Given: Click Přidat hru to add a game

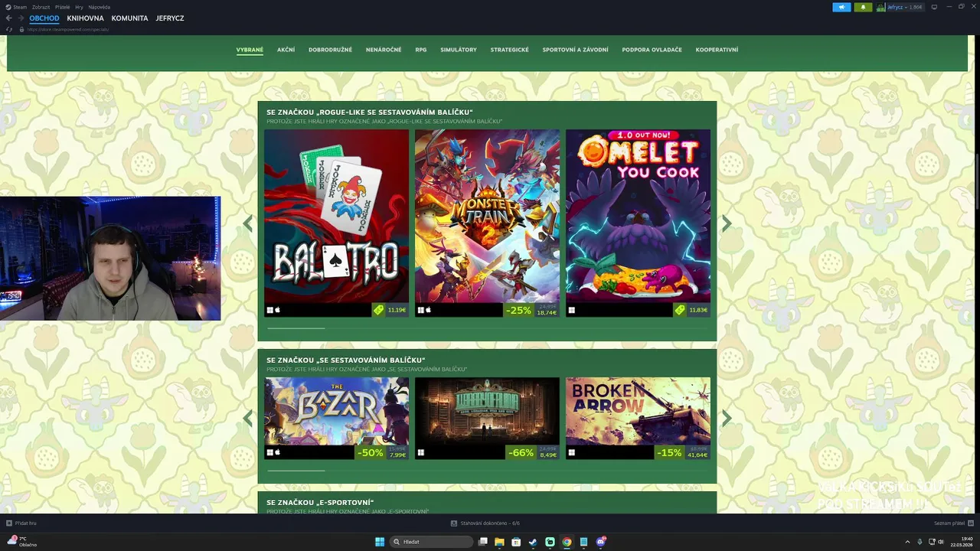Looking at the screenshot, I should 21,523.
